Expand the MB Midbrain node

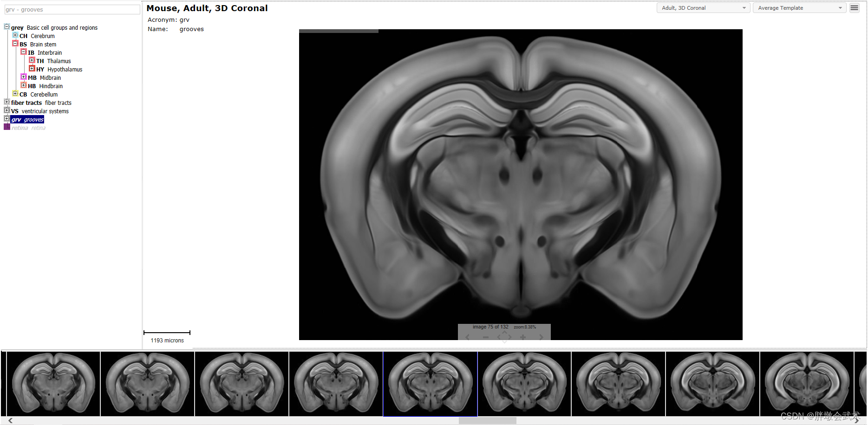24,77
